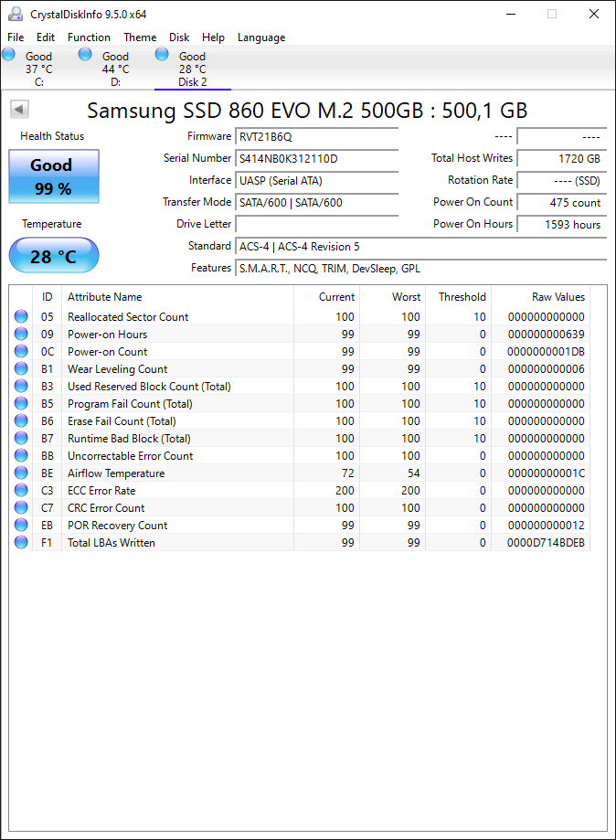Click status orb for Used Reserved Block Count

(21, 387)
